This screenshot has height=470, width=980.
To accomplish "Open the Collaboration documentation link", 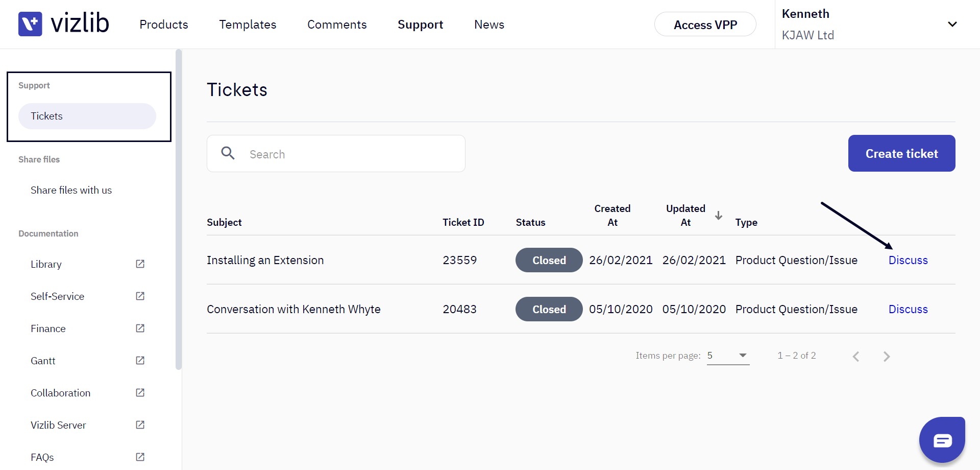I will coord(60,393).
